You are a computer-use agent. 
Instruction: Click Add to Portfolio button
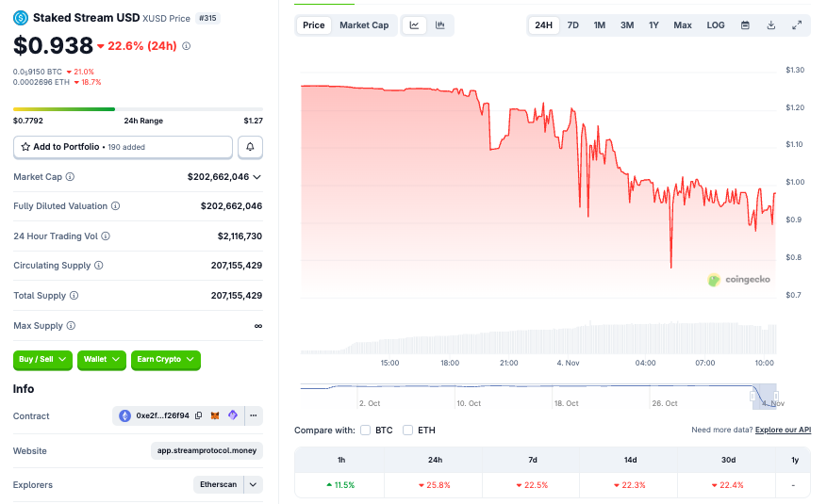123,147
